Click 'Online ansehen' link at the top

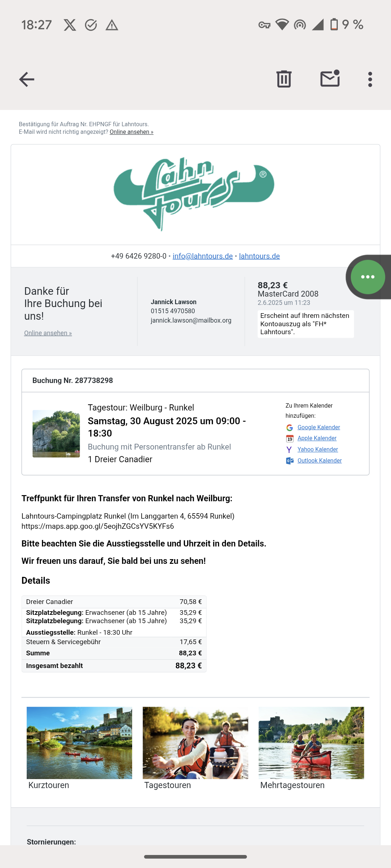131,132
